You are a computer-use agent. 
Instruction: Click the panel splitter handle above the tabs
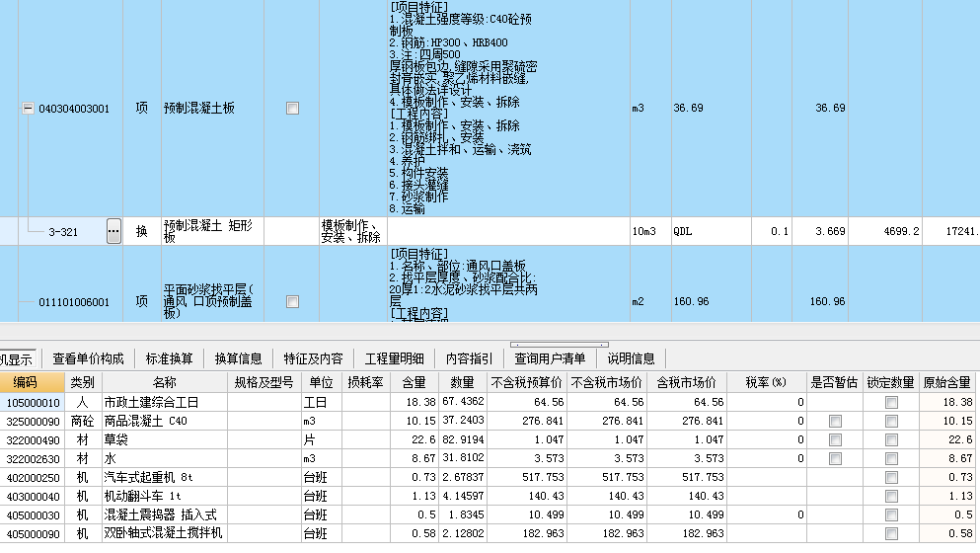pos(560,345)
